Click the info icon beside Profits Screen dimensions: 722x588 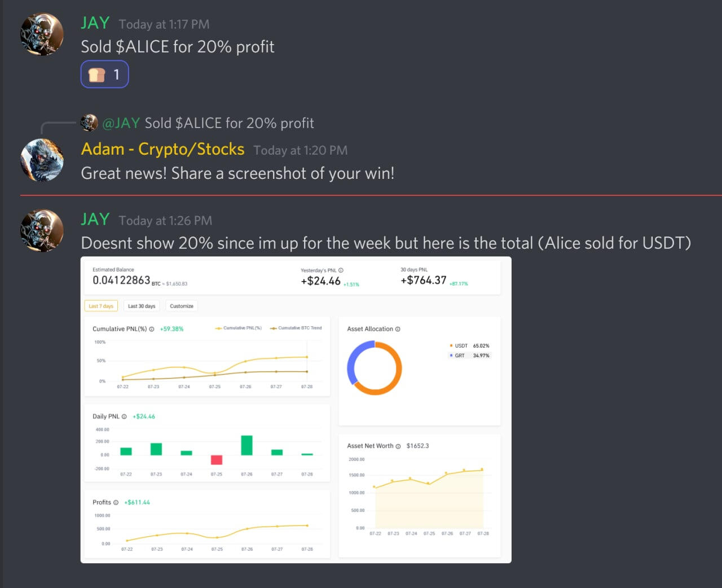[x=116, y=502]
